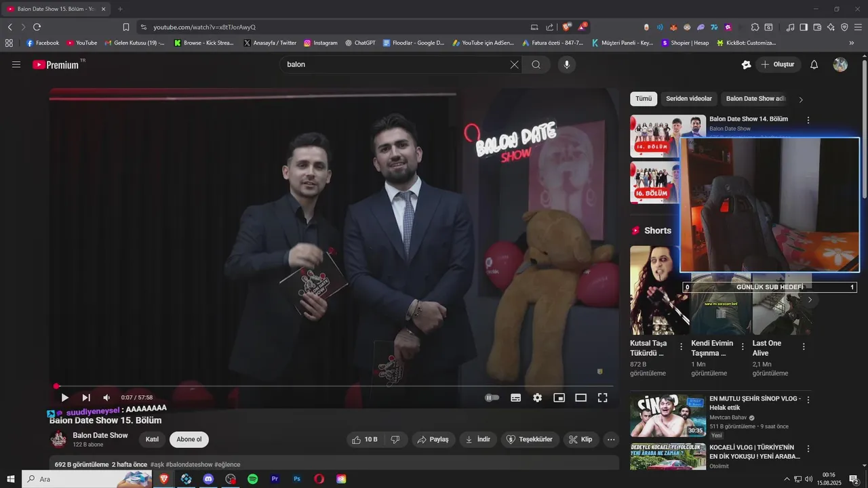Open player settings gear

[x=538, y=398]
